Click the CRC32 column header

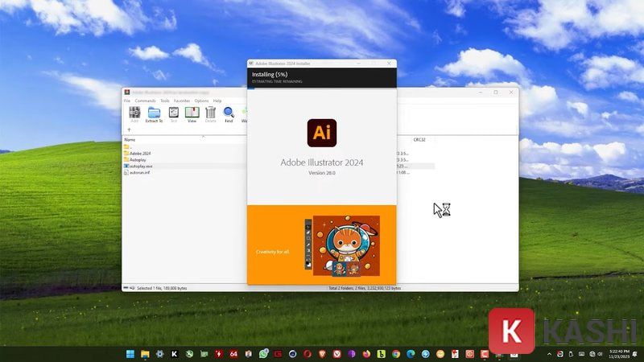[419, 140]
